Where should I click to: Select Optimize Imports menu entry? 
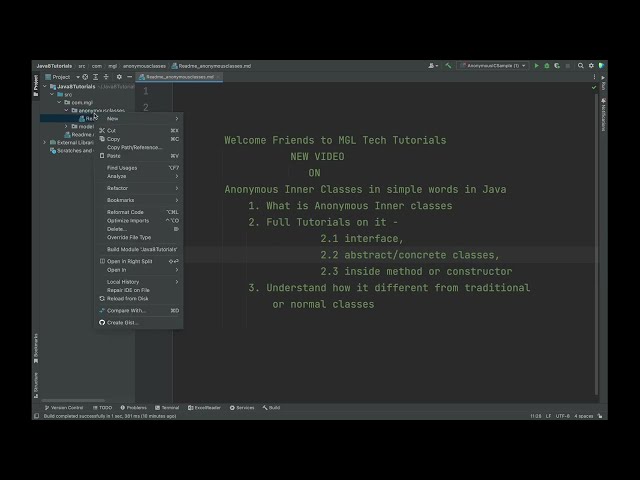(x=139, y=220)
